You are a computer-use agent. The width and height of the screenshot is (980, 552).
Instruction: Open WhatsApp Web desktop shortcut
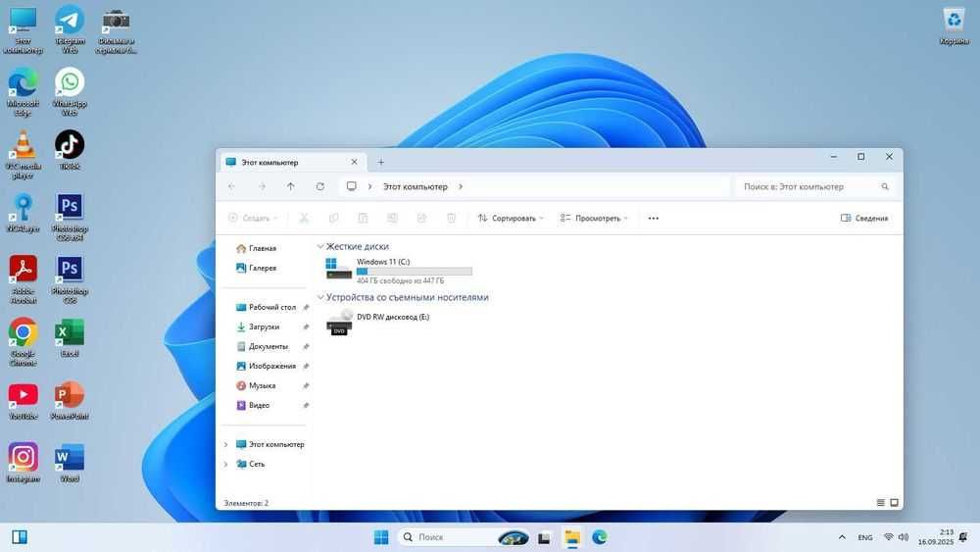coord(70,92)
